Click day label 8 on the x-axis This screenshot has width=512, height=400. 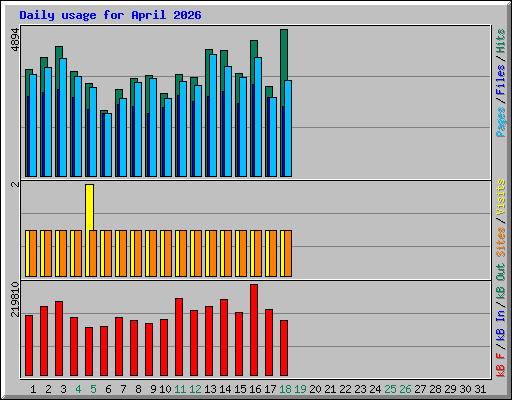[138, 389]
